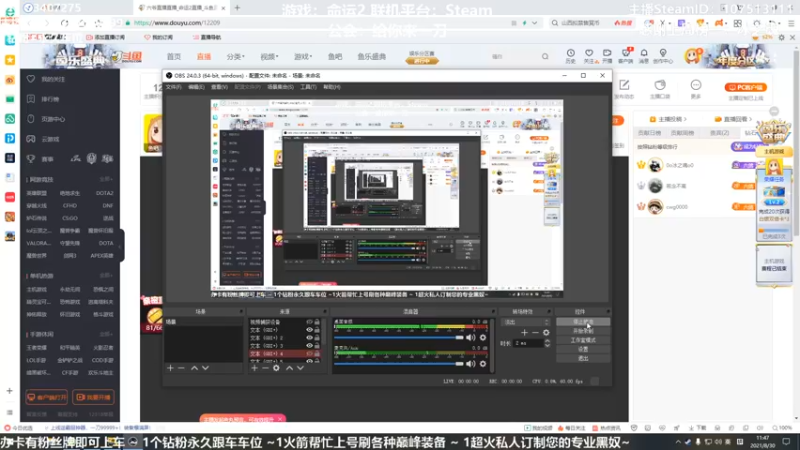Add a scene transition with plus icon
The image size is (800, 450).
[524, 333]
